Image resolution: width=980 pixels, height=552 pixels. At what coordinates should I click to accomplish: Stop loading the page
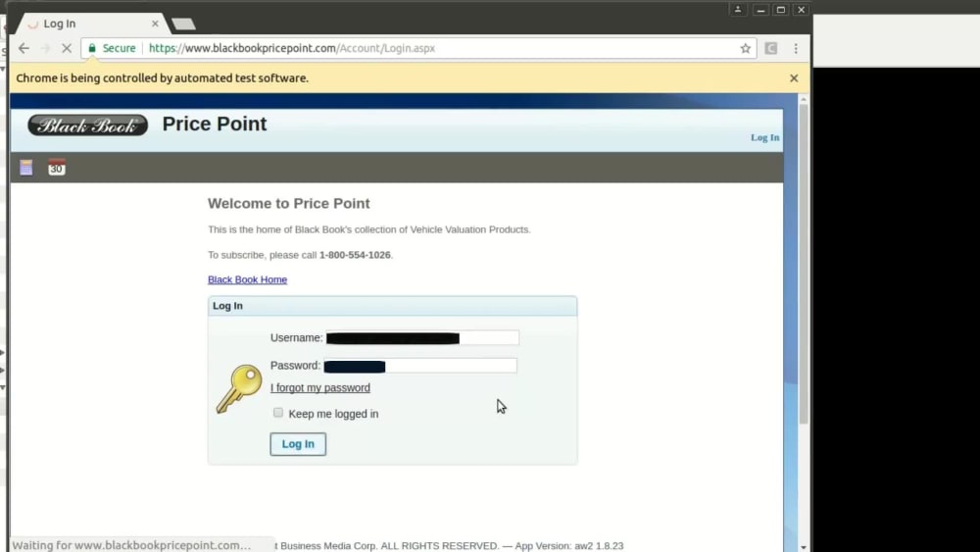(67, 48)
